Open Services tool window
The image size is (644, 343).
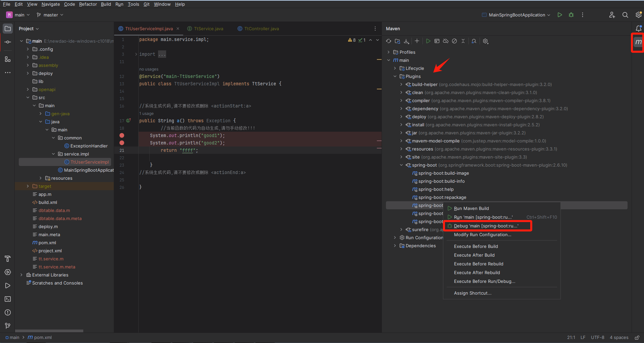[x=8, y=272]
